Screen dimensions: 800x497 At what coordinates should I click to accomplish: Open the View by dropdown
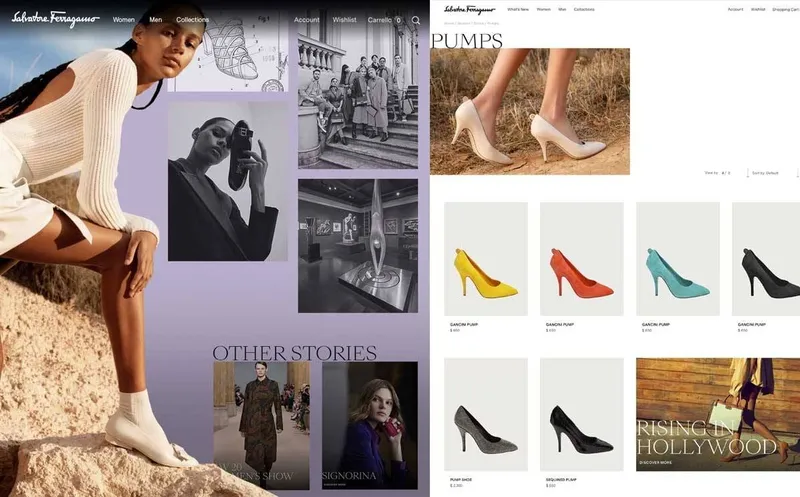pyautogui.click(x=719, y=173)
